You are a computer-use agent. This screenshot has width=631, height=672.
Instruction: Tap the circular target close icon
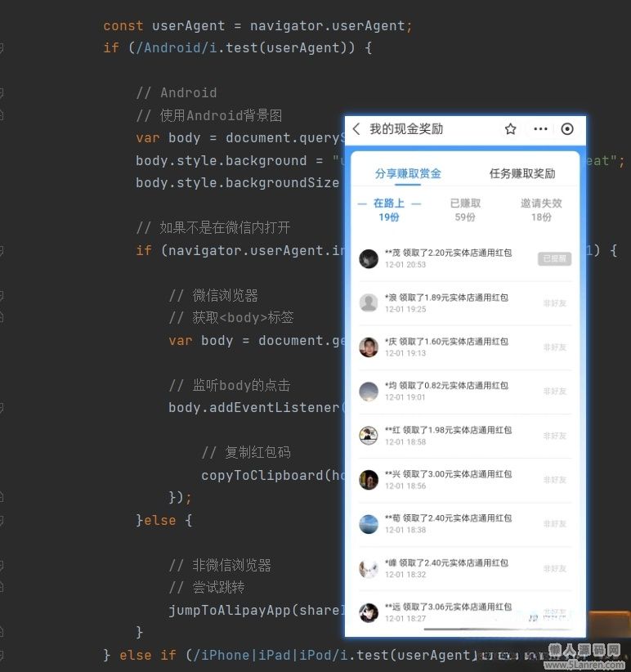point(567,129)
